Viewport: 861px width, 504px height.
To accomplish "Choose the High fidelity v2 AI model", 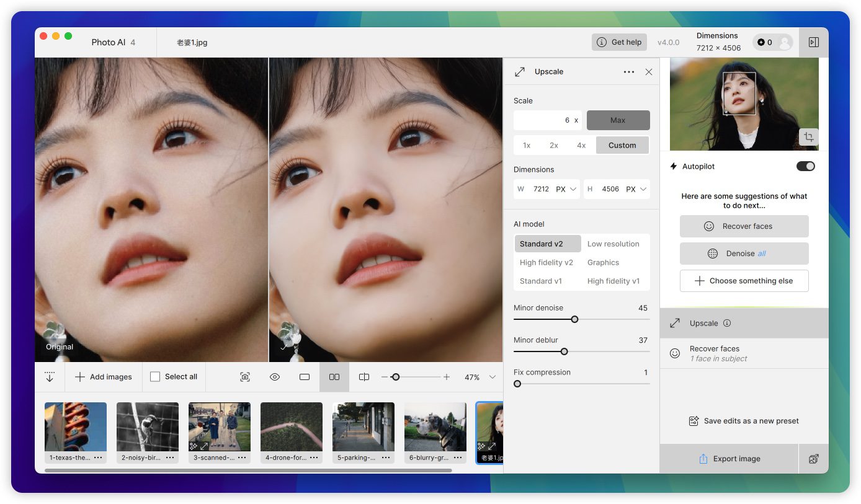I will (546, 262).
